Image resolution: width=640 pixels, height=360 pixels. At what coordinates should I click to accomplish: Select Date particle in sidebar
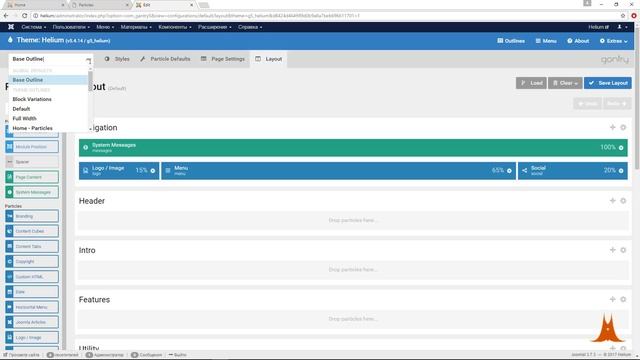(32, 292)
